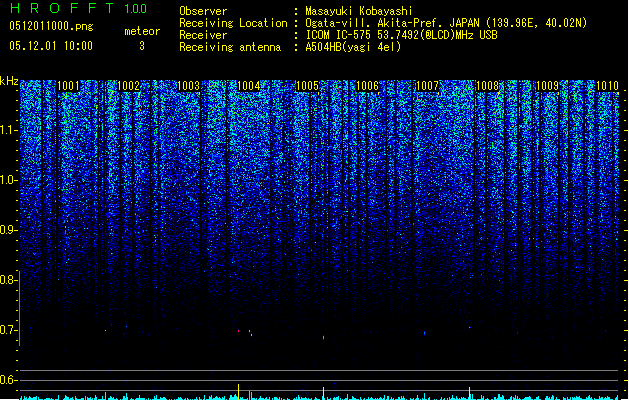Click the 'Receiving antenna' label
629x400 pixels.
point(230,47)
